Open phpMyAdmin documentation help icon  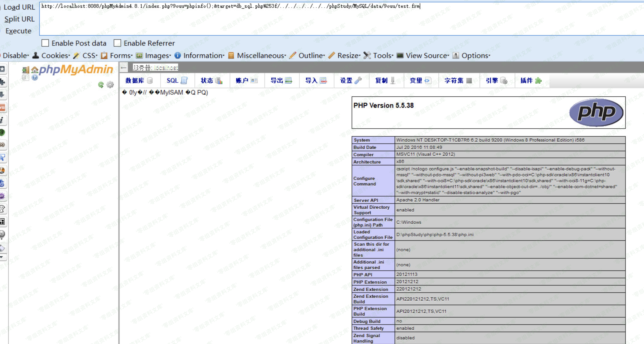coord(35,77)
